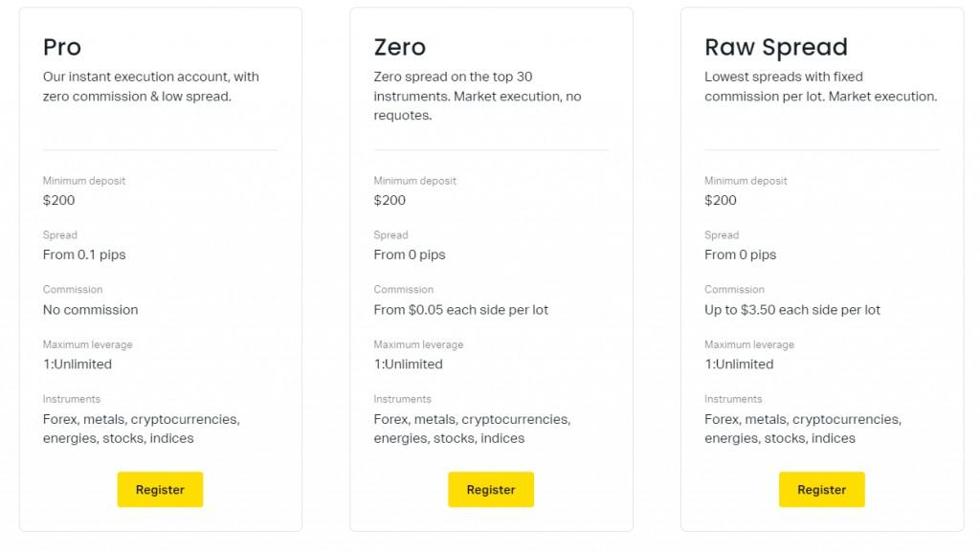This screenshot has width=980, height=553.
Task: Click the Instruments list in Raw Spread card
Action: pos(802,429)
